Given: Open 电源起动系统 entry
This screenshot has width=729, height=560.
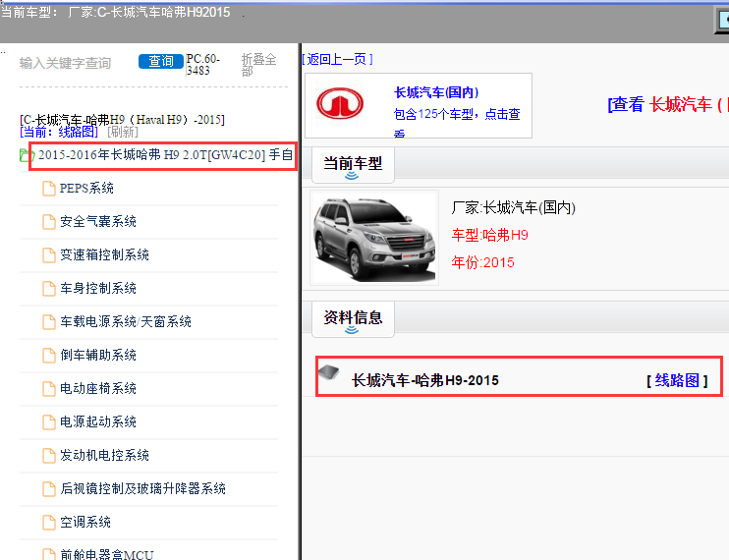Looking at the screenshot, I should click(98, 422).
